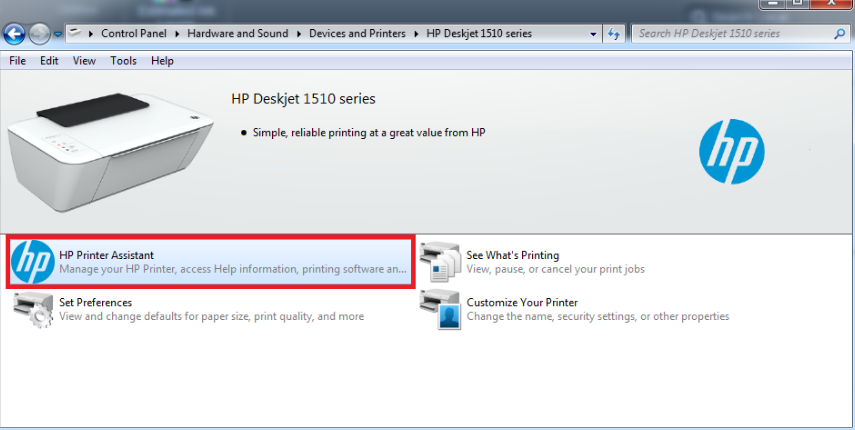The height and width of the screenshot is (430, 855).
Task: Click 'View and change defaults for paper size' description
Action: coord(212,316)
